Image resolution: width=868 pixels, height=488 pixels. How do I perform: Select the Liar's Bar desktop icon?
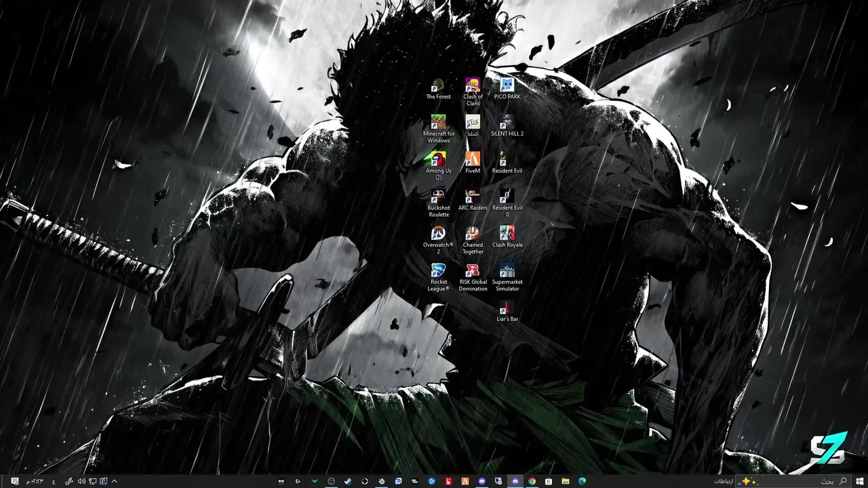tap(507, 311)
